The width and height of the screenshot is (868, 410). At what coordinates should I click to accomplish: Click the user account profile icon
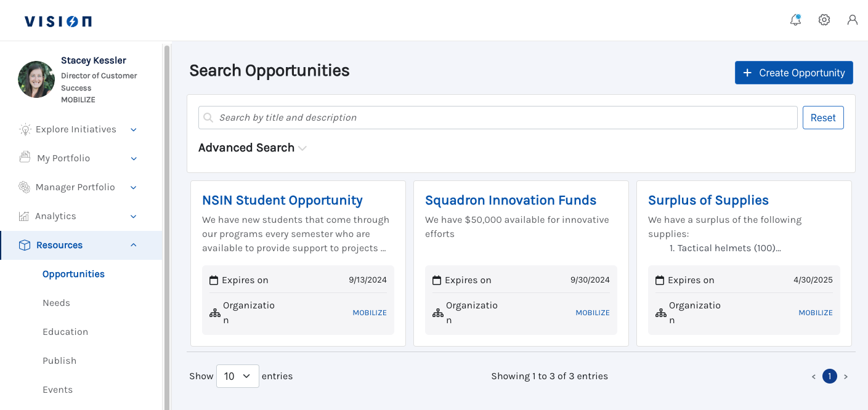[x=853, y=20]
